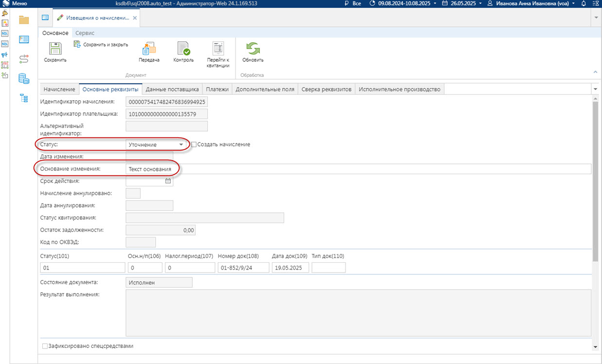The height and width of the screenshot is (364, 602).
Task: Open the Исполнительное производство tab
Action: (400, 90)
